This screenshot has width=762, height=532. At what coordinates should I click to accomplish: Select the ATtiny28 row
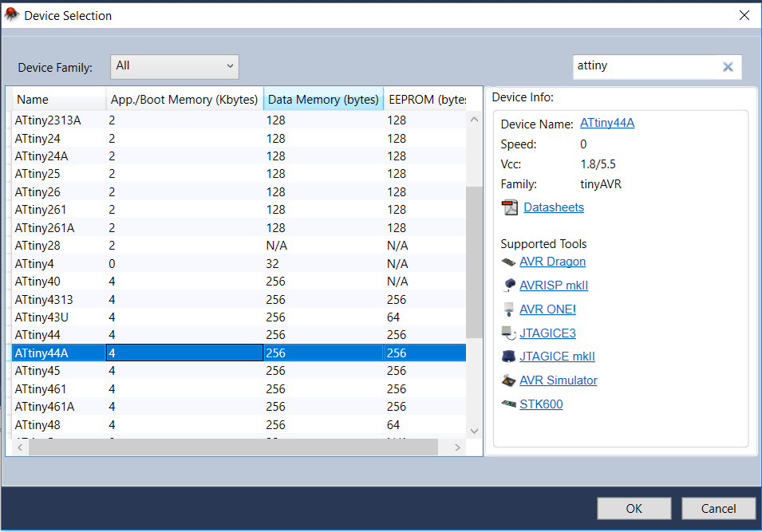pyautogui.click(x=238, y=246)
